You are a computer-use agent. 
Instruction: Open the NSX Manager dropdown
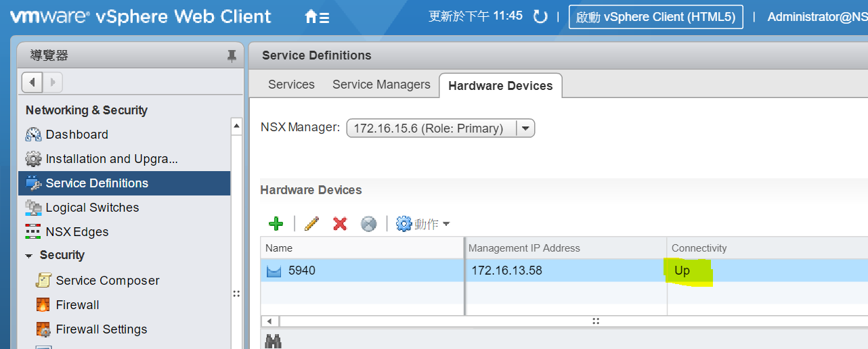(x=441, y=129)
